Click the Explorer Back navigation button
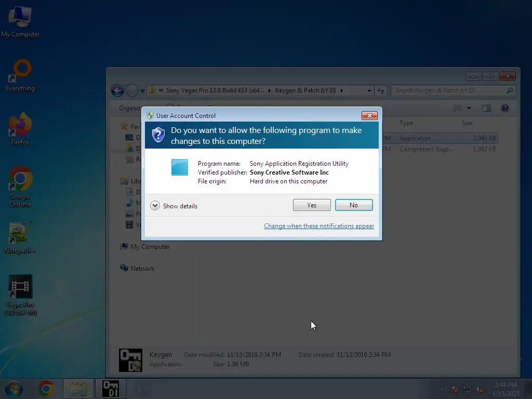532x399 pixels. tap(117, 90)
